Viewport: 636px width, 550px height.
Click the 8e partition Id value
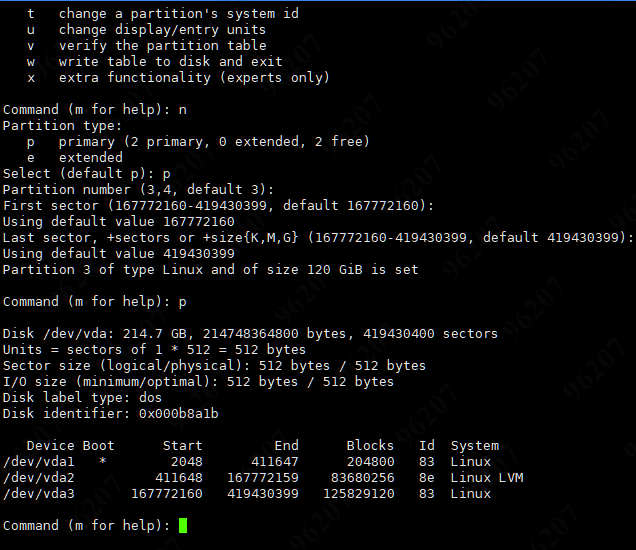click(x=427, y=478)
